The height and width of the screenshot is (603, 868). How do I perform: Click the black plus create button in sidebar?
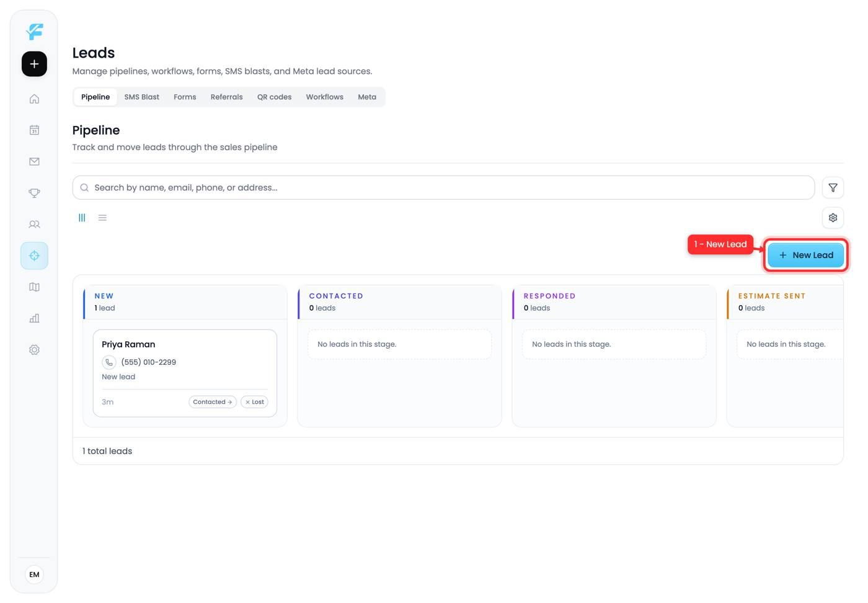(34, 64)
